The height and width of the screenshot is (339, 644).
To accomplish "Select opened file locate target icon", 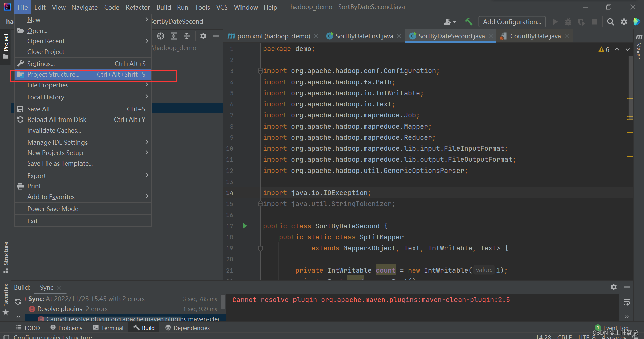I will (161, 36).
